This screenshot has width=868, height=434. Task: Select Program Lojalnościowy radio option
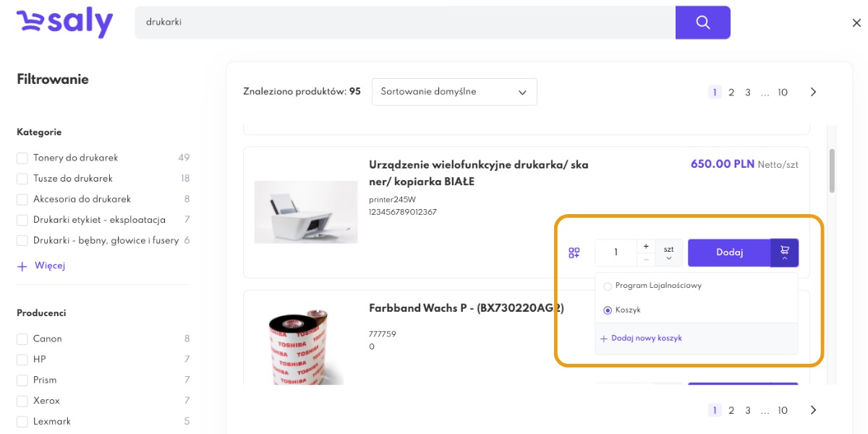click(608, 286)
